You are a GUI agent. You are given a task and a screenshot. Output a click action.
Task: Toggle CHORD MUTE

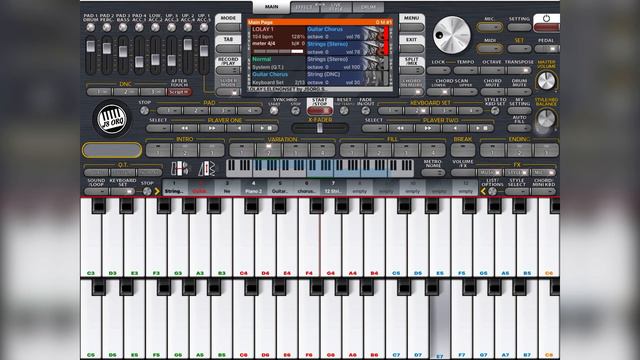[x=492, y=92]
